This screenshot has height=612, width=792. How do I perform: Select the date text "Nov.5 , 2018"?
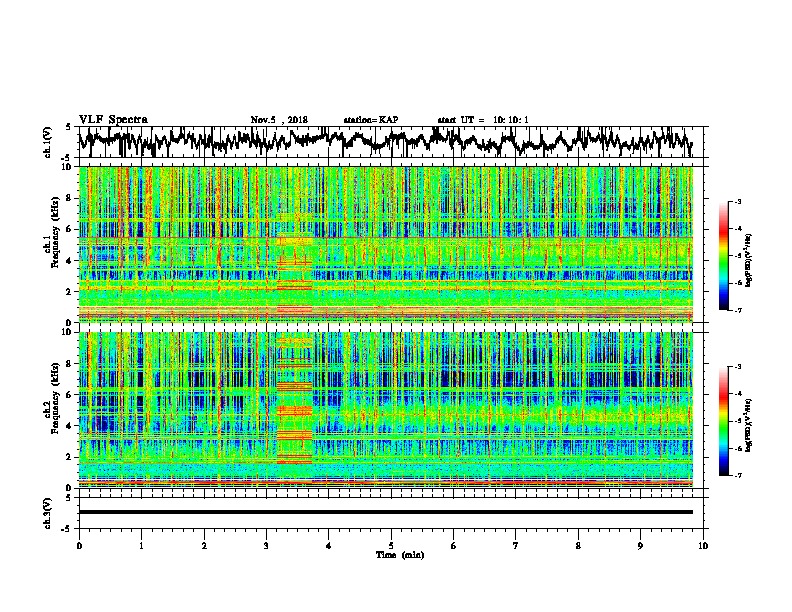point(279,120)
